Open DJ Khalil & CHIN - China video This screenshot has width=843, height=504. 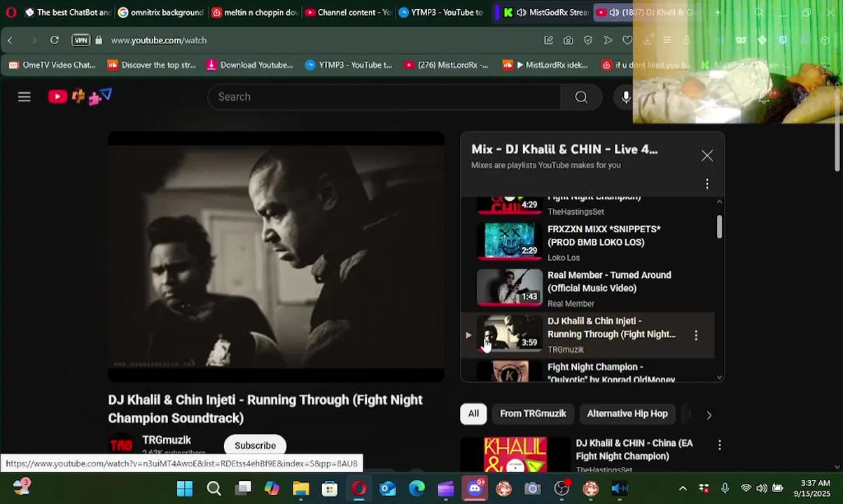click(634, 449)
